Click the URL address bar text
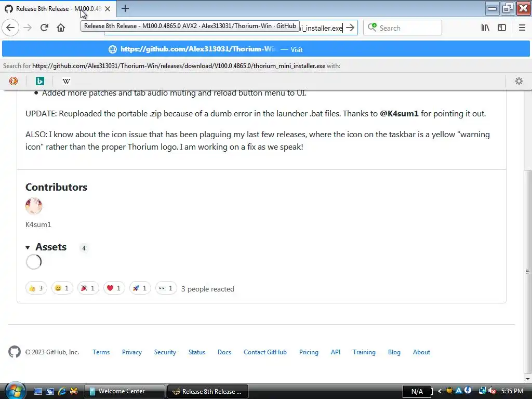Screen dimensions: 532x399 click(x=321, y=28)
